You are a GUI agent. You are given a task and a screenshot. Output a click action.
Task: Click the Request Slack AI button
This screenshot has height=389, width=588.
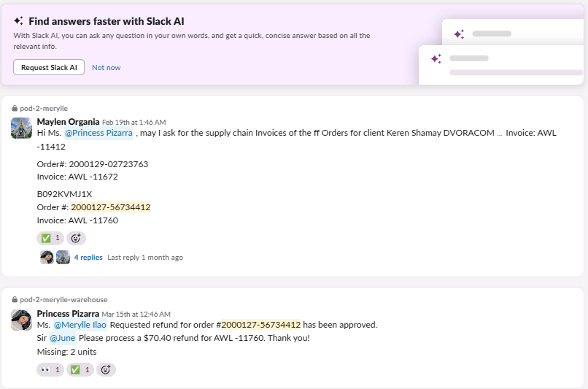tap(49, 67)
